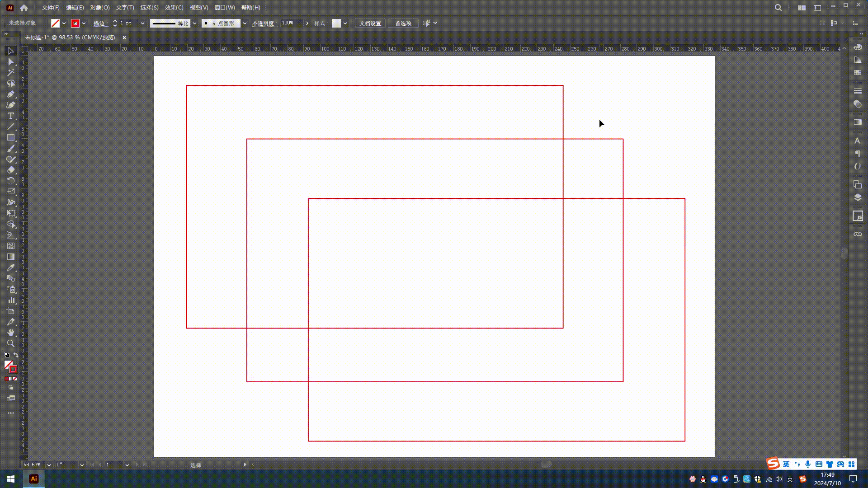Select the Artboard tool

[x=11, y=311]
